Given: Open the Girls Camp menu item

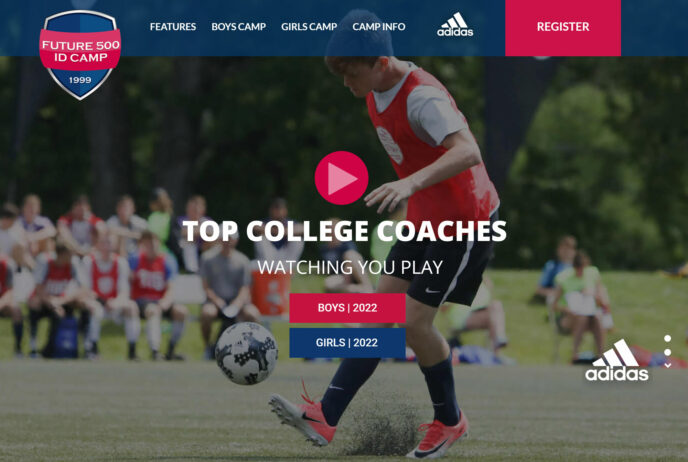Looking at the screenshot, I should point(309,27).
